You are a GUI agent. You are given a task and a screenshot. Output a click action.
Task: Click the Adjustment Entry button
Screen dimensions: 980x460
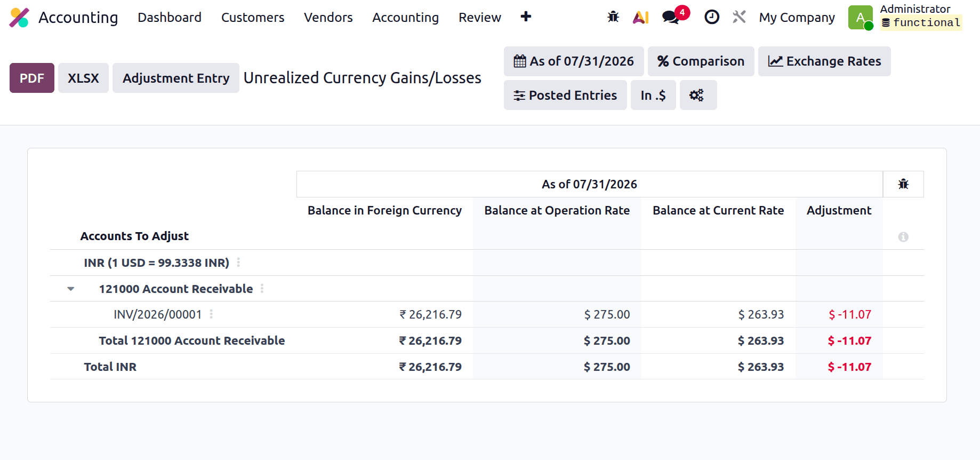[x=176, y=78]
